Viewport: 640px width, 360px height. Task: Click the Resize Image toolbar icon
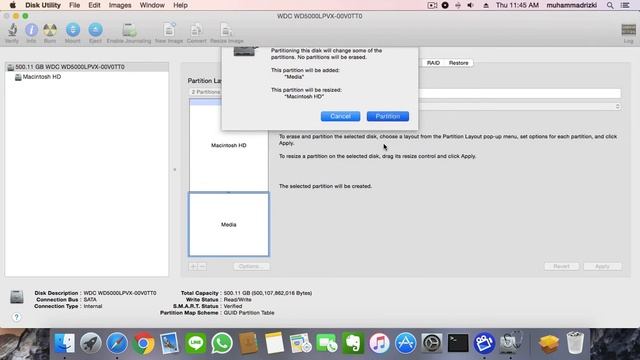(x=227, y=33)
